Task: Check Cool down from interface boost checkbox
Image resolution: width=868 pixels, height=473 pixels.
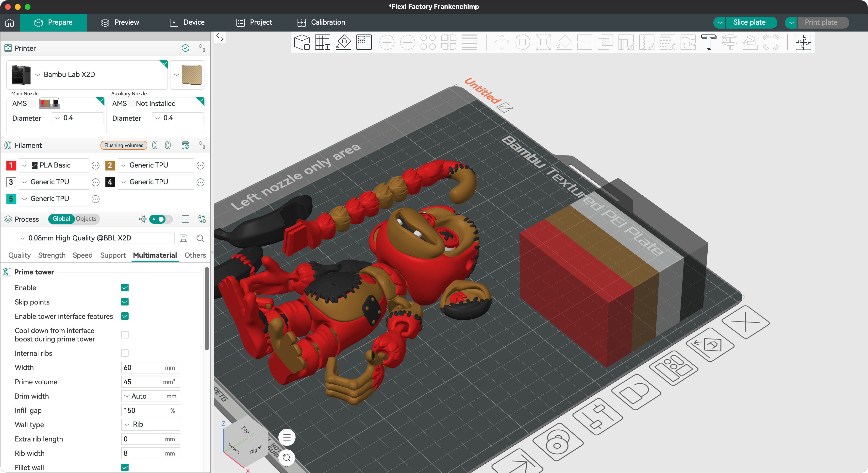Action: pos(125,335)
